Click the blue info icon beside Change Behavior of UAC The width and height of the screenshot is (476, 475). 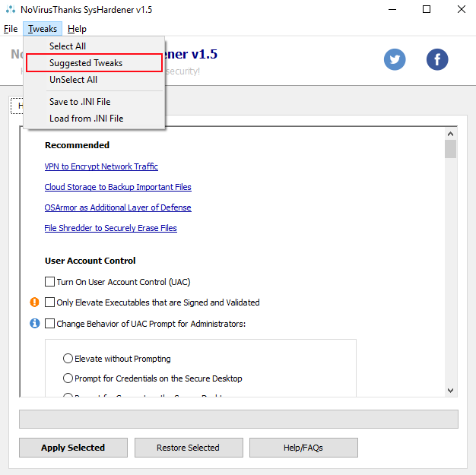(35, 323)
